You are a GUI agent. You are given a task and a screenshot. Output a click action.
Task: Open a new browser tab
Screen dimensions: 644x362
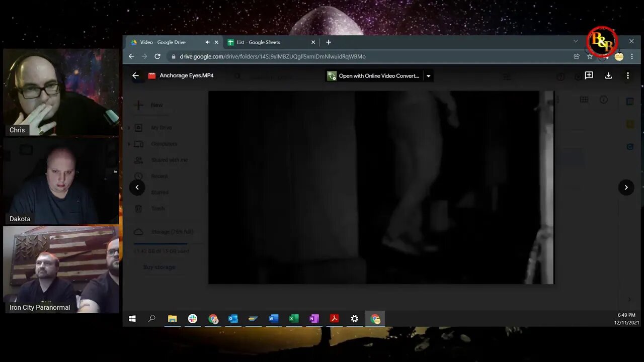[x=329, y=42]
